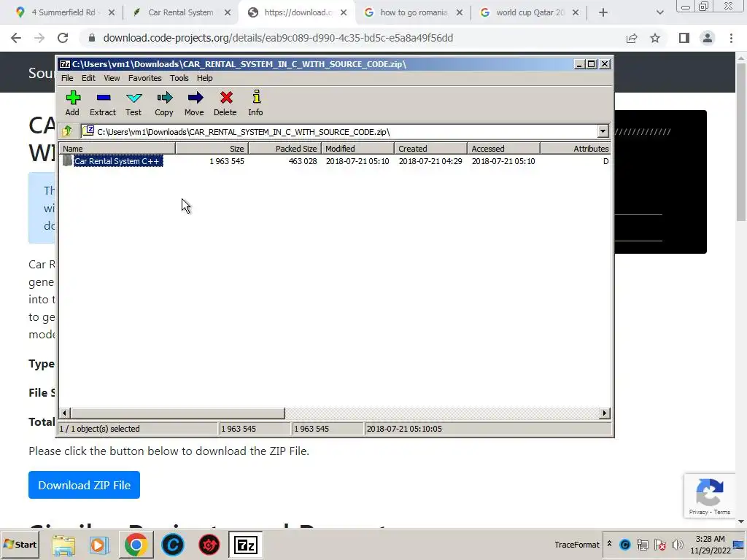Open File Explorer in the taskbar

point(63,545)
